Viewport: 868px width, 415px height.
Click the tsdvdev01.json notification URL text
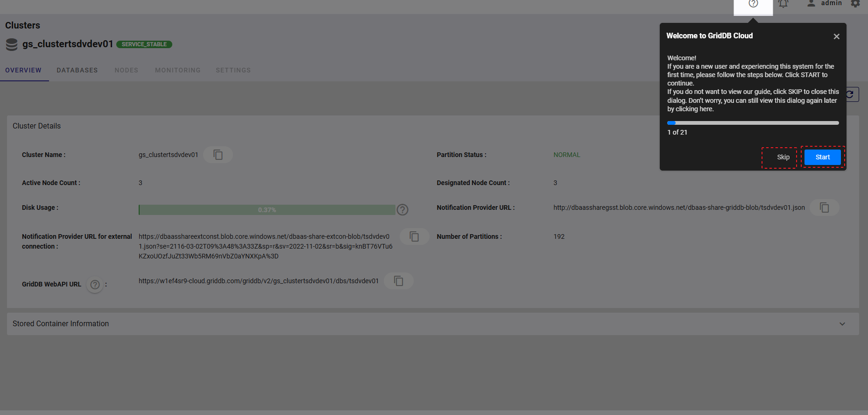click(x=679, y=207)
